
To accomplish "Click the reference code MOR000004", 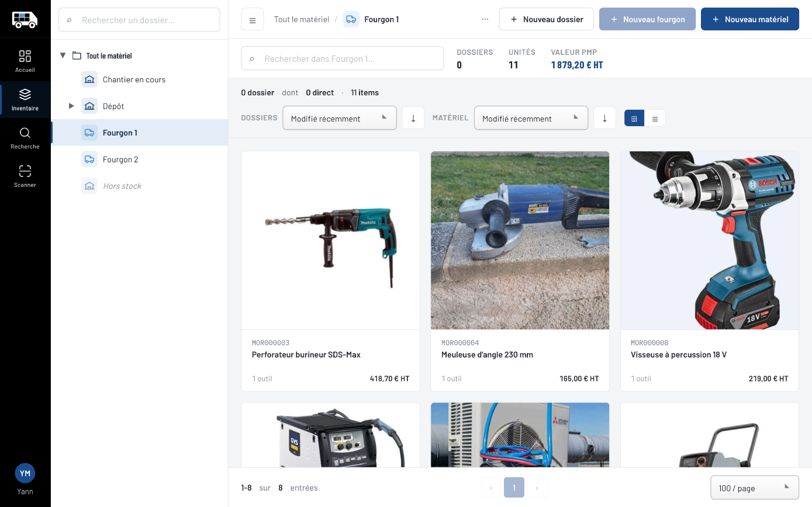I will (x=460, y=343).
